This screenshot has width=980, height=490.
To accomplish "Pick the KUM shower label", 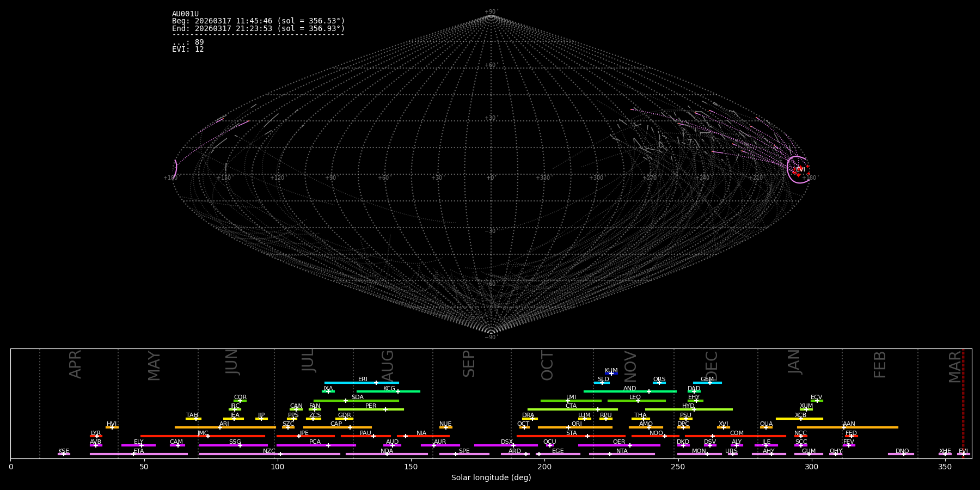I will click(611, 371).
